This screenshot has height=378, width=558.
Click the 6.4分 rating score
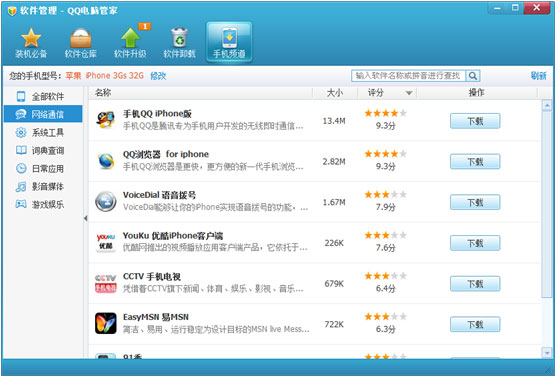click(385, 288)
